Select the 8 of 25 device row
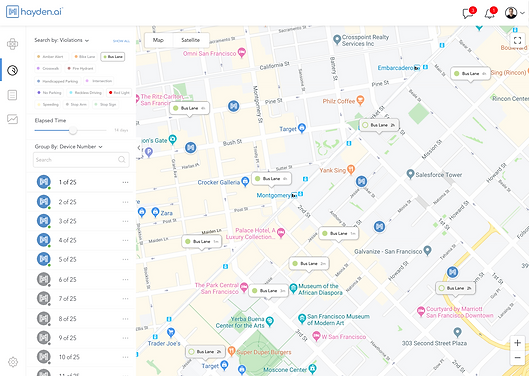The image size is (529, 376). pyautogui.click(x=81, y=318)
